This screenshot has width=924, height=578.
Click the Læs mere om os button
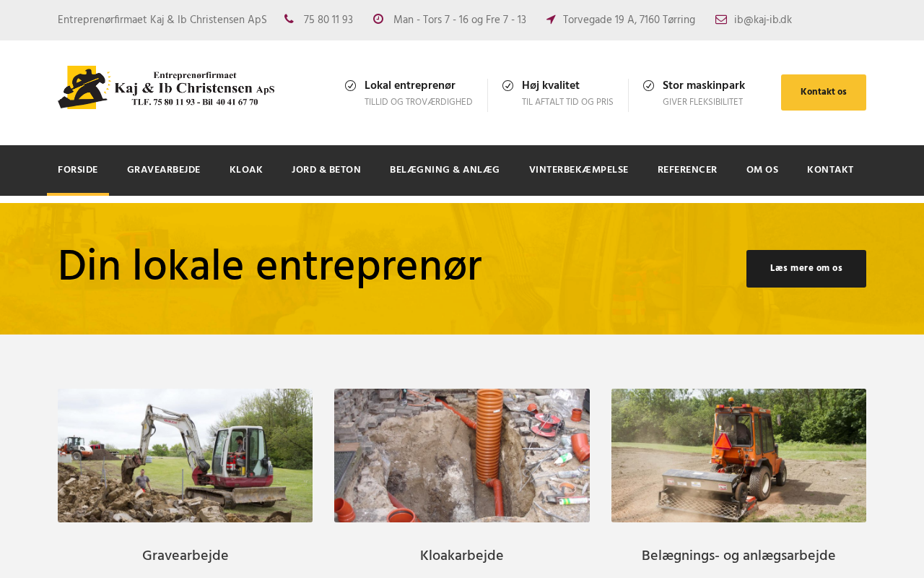(x=806, y=269)
